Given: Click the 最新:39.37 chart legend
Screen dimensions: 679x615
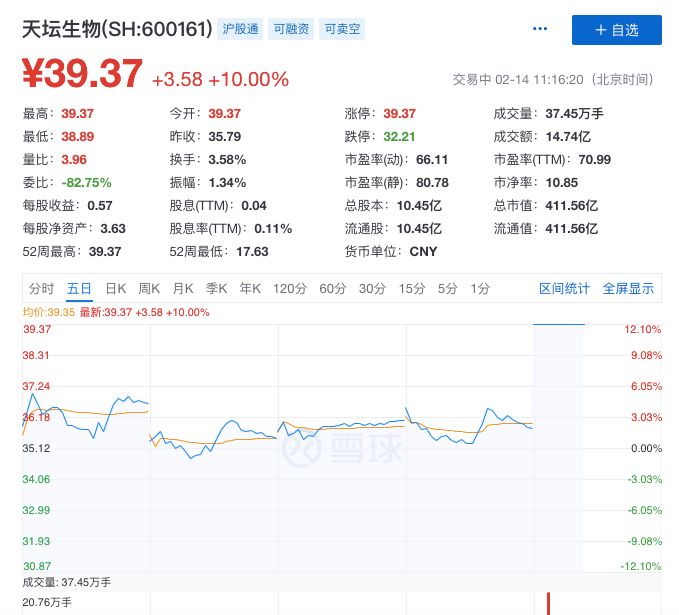Looking at the screenshot, I should (x=145, y=312).
